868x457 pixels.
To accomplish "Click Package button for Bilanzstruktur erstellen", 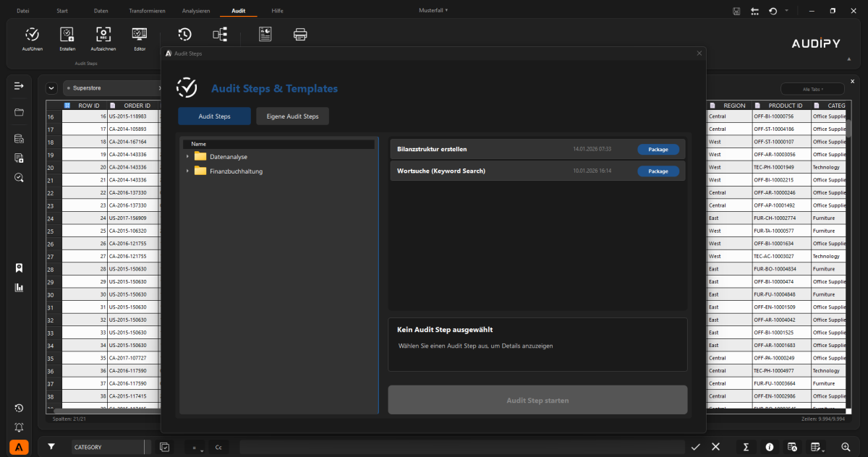I will (x=658, y=150).
